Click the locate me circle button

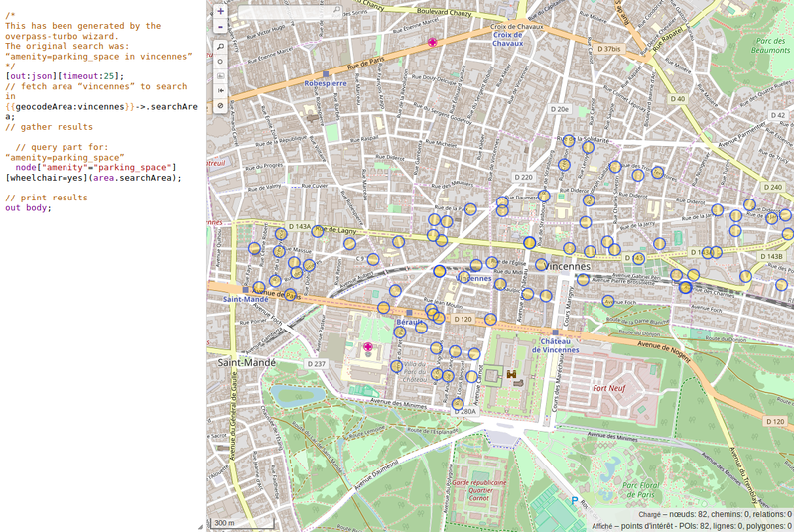point(220,61)
